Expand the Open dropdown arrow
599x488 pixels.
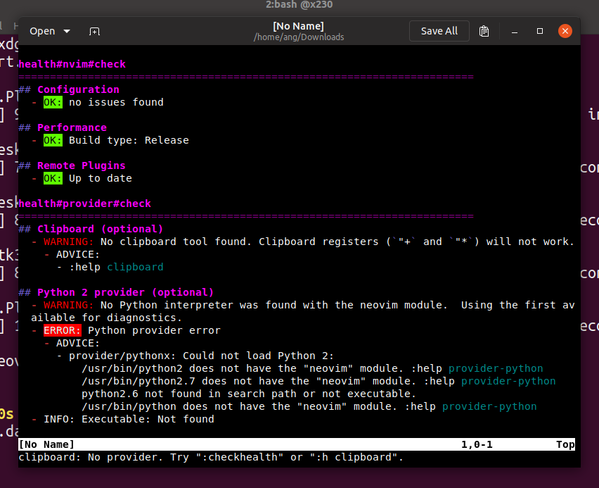tap(67, 31)
